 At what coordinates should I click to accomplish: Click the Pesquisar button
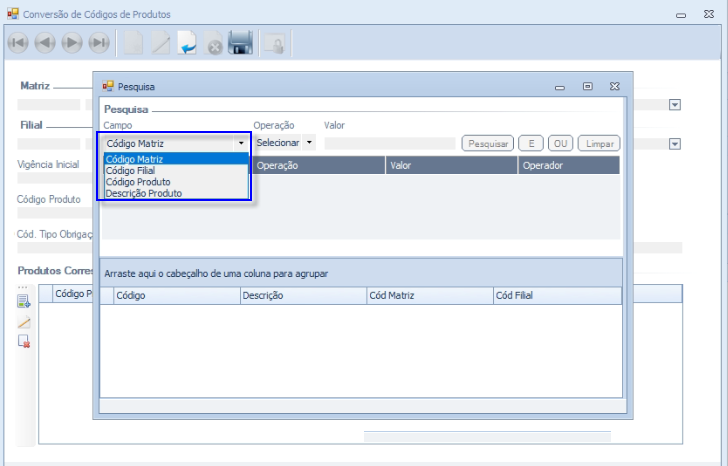click(488, 143)
